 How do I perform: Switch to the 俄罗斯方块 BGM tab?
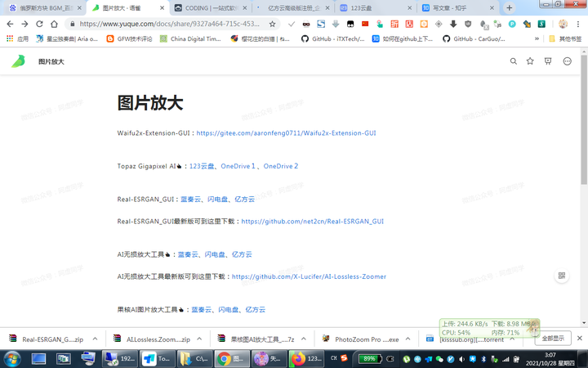46,8
